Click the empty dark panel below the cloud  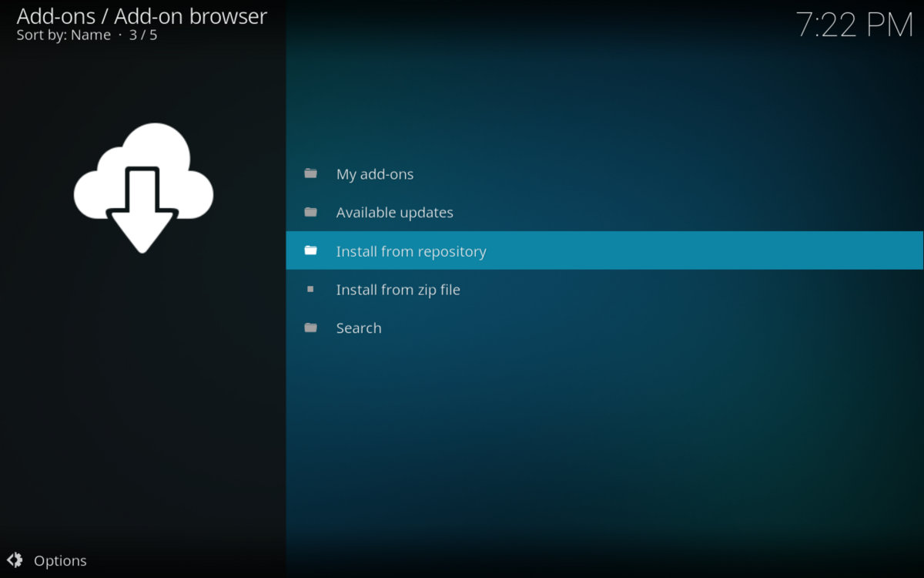142,401
